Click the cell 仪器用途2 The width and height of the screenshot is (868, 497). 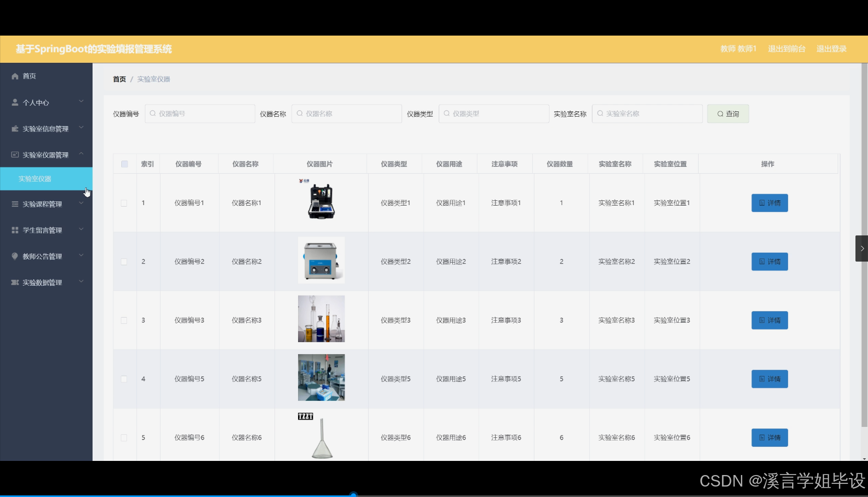pos(451,262)
